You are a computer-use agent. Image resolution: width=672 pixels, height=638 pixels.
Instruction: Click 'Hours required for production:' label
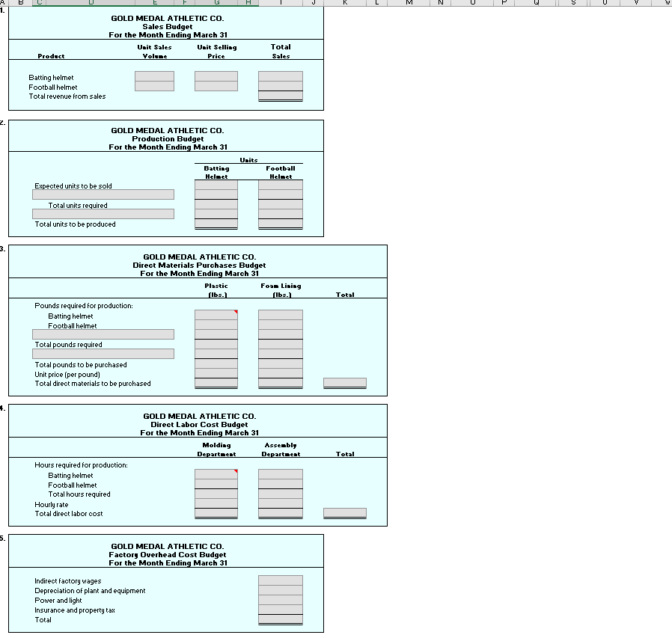coord(81,465)
